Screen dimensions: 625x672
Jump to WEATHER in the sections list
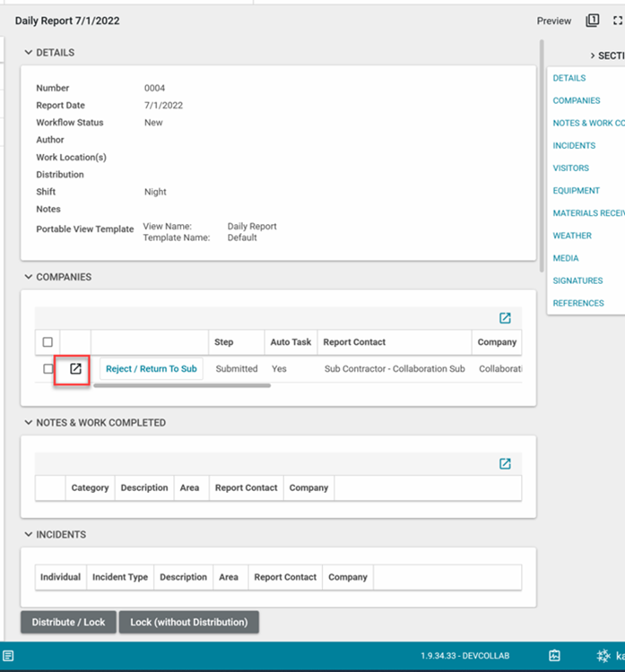[572, 236]
